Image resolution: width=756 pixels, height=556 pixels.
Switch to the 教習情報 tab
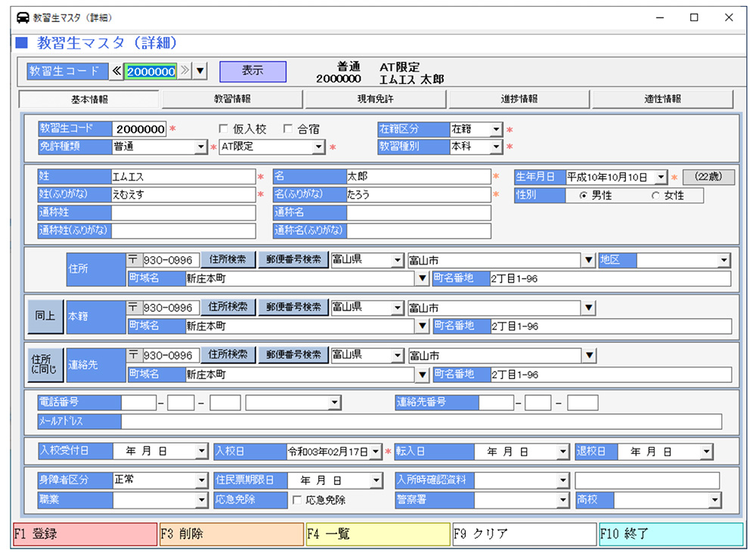pyautogui.click(x=232, y=99)
